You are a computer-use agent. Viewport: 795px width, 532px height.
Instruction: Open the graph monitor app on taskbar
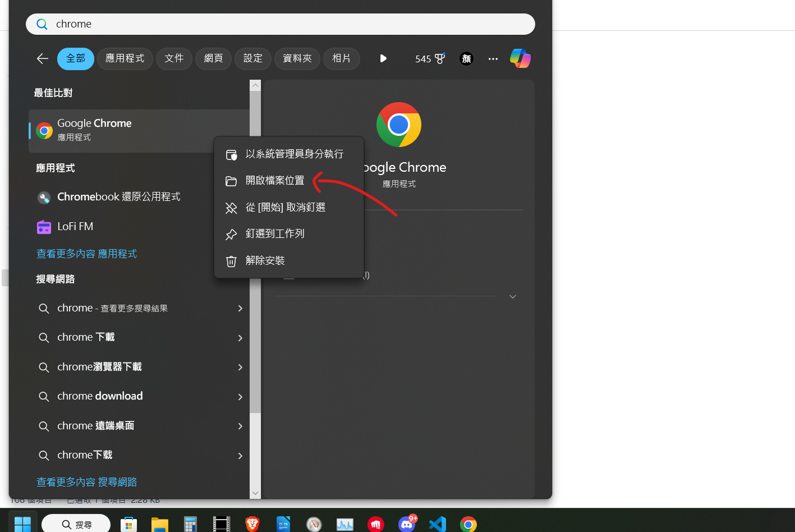[345, 524]
